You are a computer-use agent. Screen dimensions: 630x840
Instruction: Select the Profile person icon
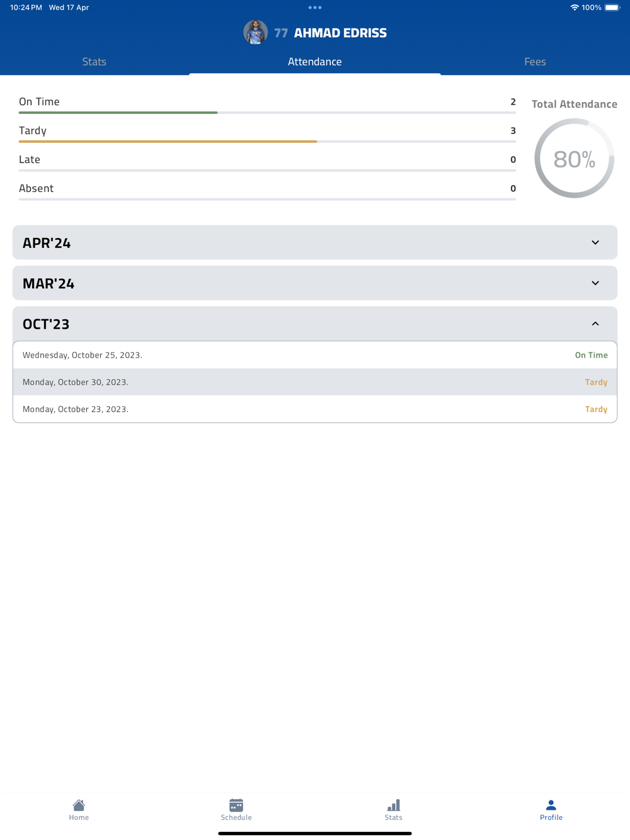[x=551, y=805]
